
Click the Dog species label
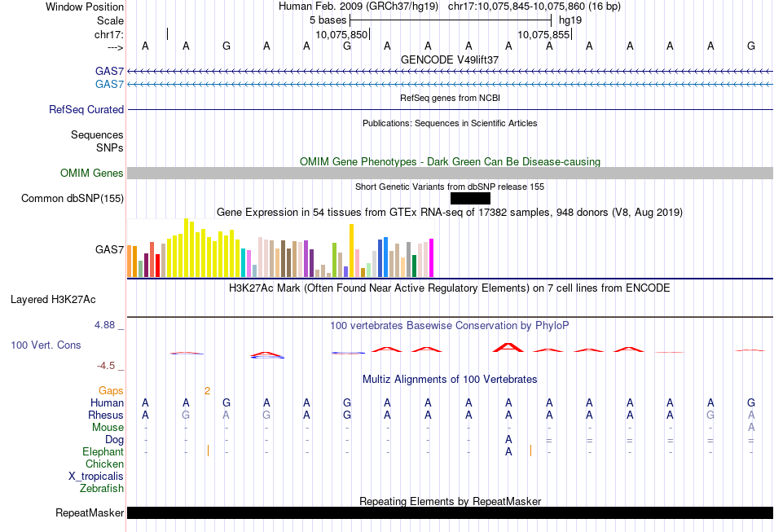[x=115, y=440]
